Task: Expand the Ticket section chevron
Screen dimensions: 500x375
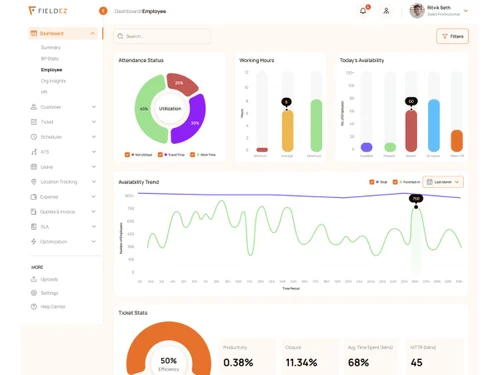Action: pos(94,122)
